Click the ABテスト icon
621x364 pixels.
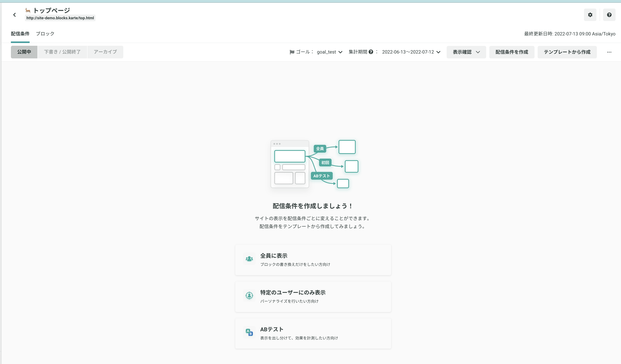(249, 332)
